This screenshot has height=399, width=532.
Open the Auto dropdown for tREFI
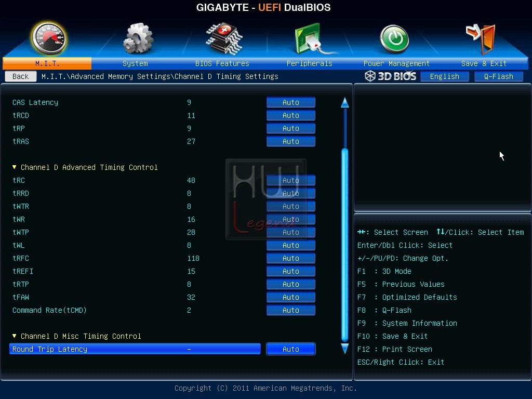[291, 271]
